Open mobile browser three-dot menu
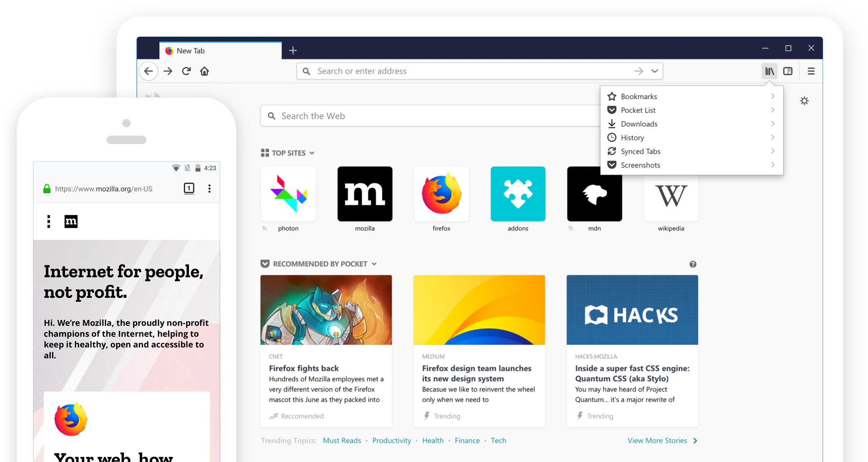868x462 pixels. click(209, 189)
